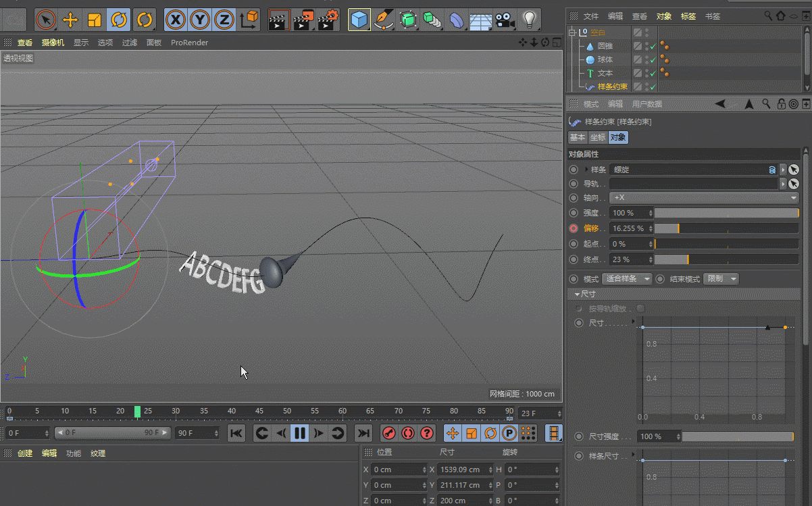
Task: Click the go-to-first-frame button
Action: [x=236, y=433]
